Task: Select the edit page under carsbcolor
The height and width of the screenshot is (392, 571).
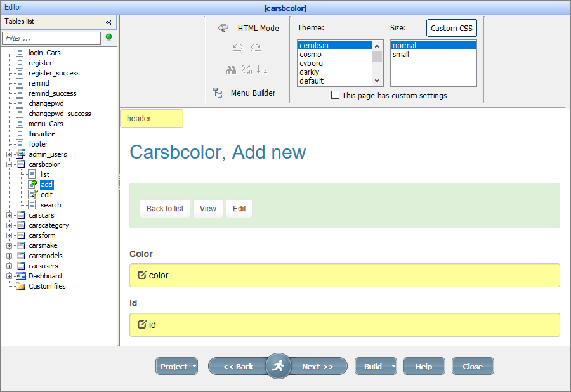Action: coord(46,195)
